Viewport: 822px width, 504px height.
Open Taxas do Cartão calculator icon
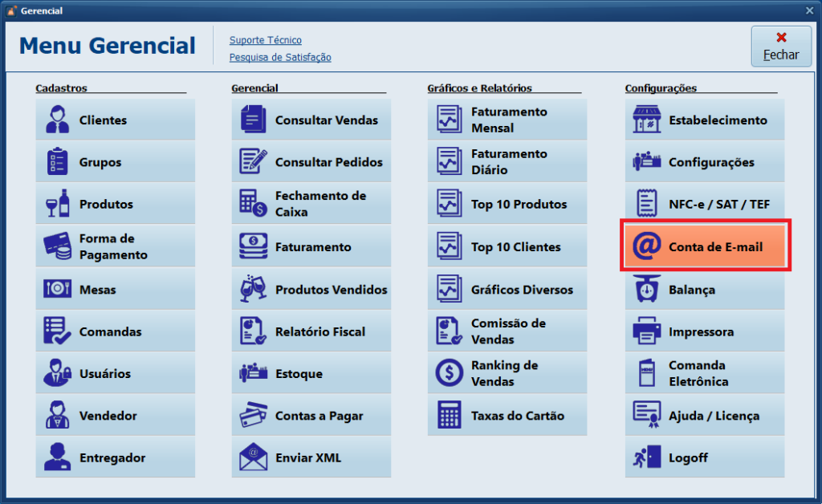pyautogui.click(x=449, y=416)
